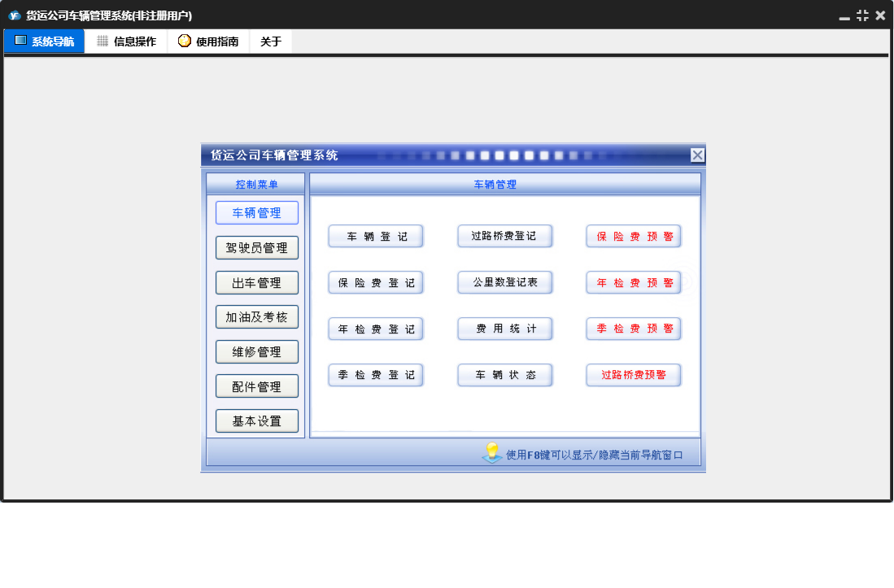Select 出车管理 in control menu
The width and height of the screenshot is (894, 588).
(x=257, y=282)
